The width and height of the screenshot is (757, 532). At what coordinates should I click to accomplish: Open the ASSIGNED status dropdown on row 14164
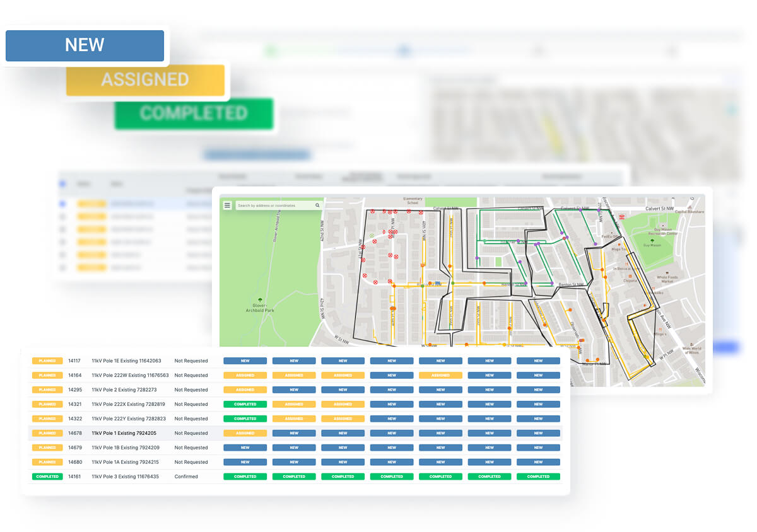tap(245, 375)
